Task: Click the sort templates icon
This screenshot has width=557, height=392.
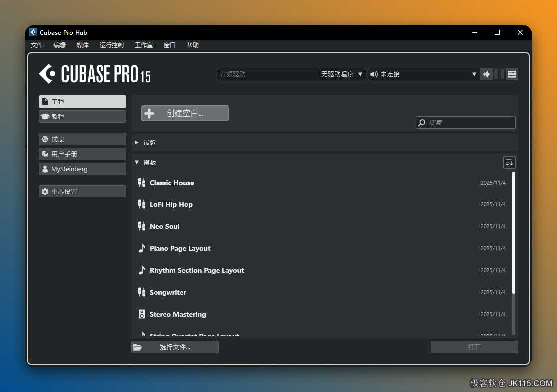Action: (x=509, y=162)
